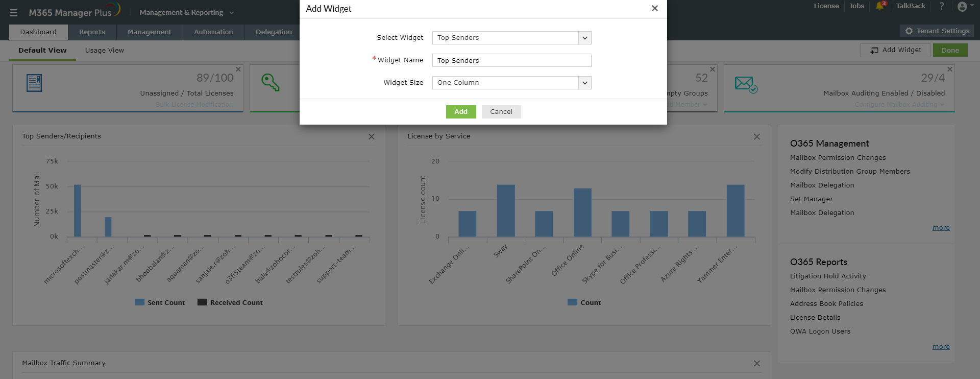Click the Add Widget toolbar button
The width and height of the screenshot is (980, 379).
pyautogui.click(x=896, y=50)
